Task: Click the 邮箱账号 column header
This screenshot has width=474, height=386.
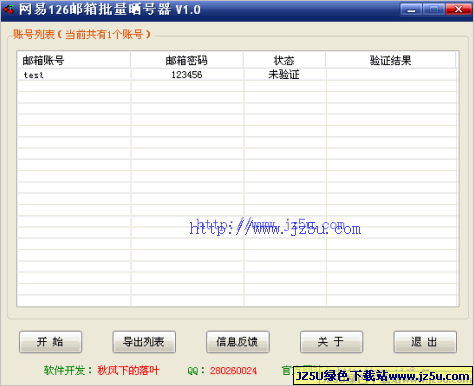Action: tap(74, 60)
